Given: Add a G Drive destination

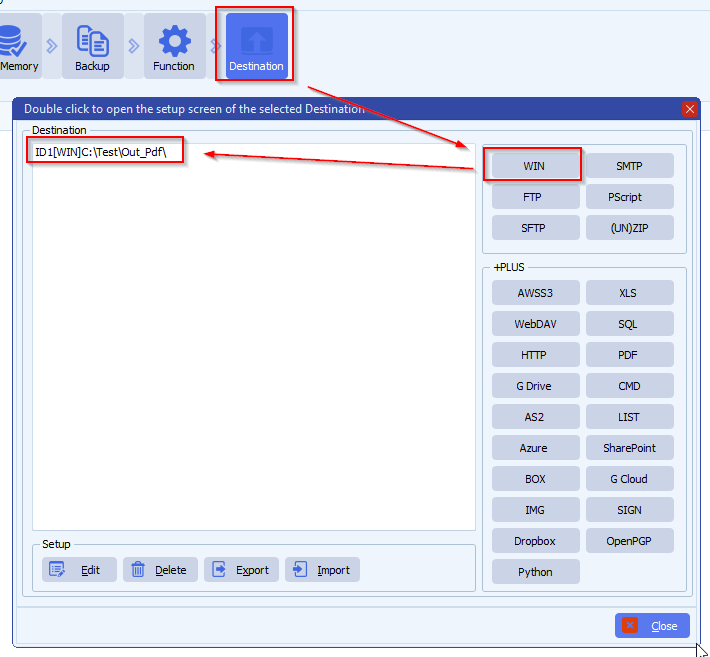Looking at the screenshot, I should [536, 386].
